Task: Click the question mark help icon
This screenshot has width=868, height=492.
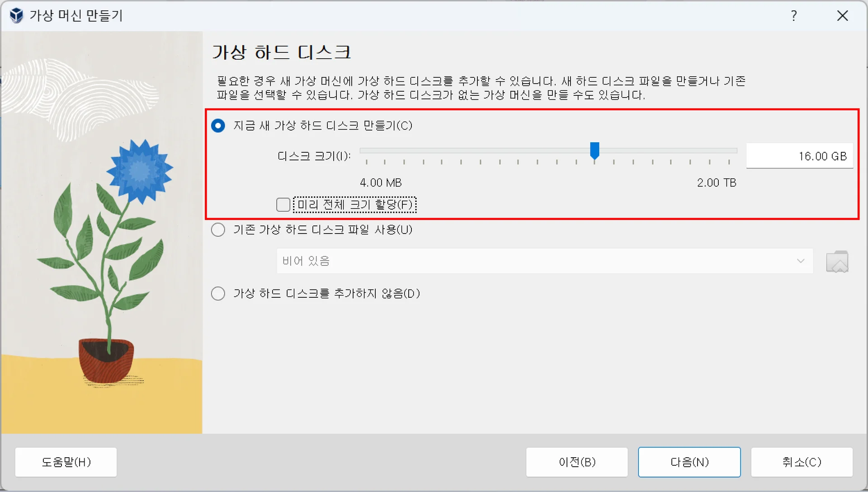Action: click(x=794, y=16)
